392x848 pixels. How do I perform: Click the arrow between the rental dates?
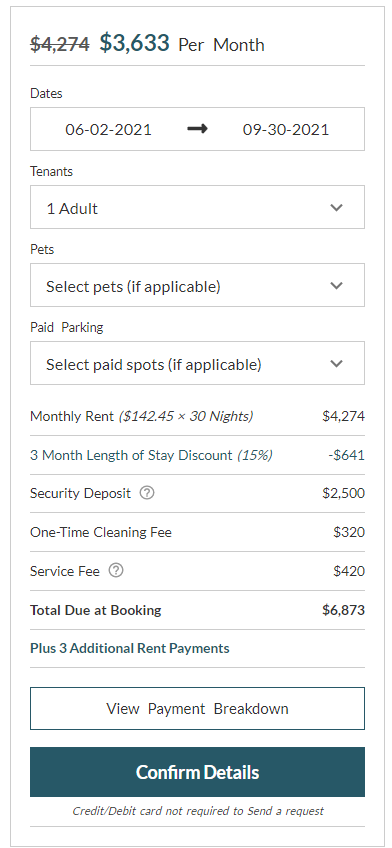point(197,129)
